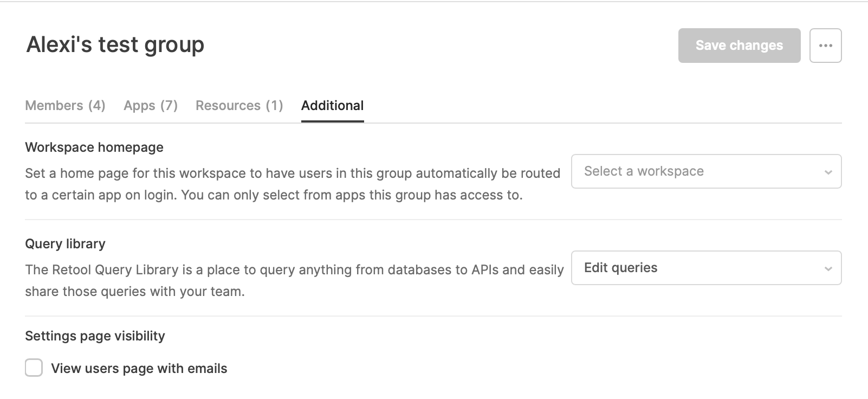Click the Settings page visibility heading

tap(95, 336)
